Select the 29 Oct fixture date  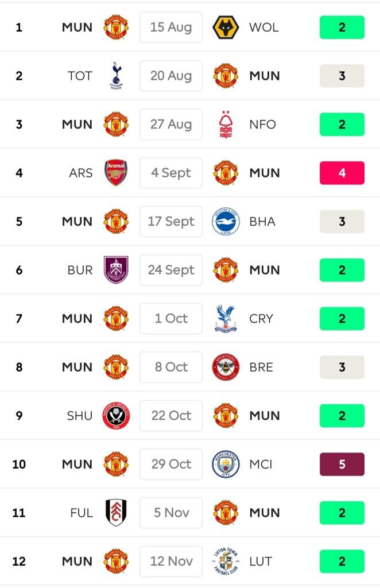pyautogui.click(x=171, y=464)
